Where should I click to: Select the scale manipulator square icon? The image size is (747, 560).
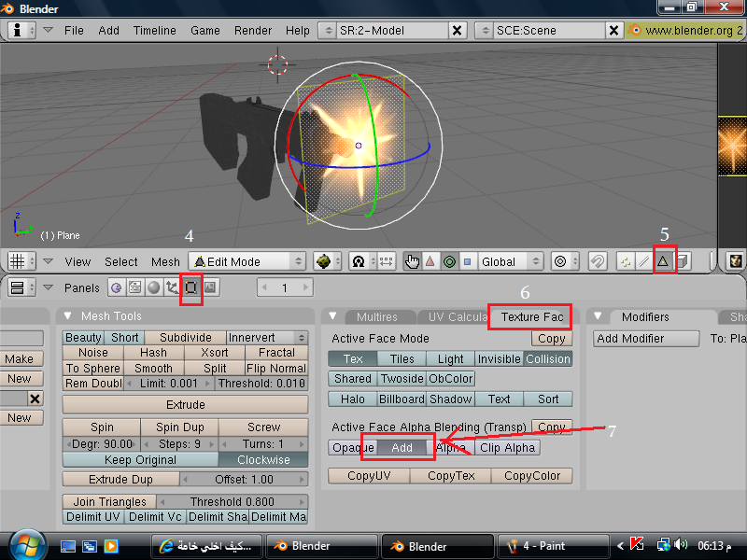pos(468,261)
